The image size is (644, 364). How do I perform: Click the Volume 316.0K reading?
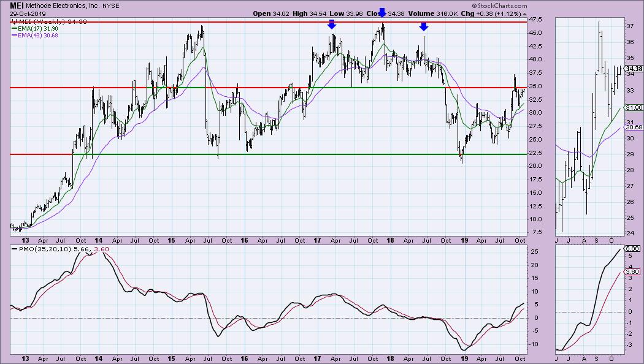coord(433,13)
